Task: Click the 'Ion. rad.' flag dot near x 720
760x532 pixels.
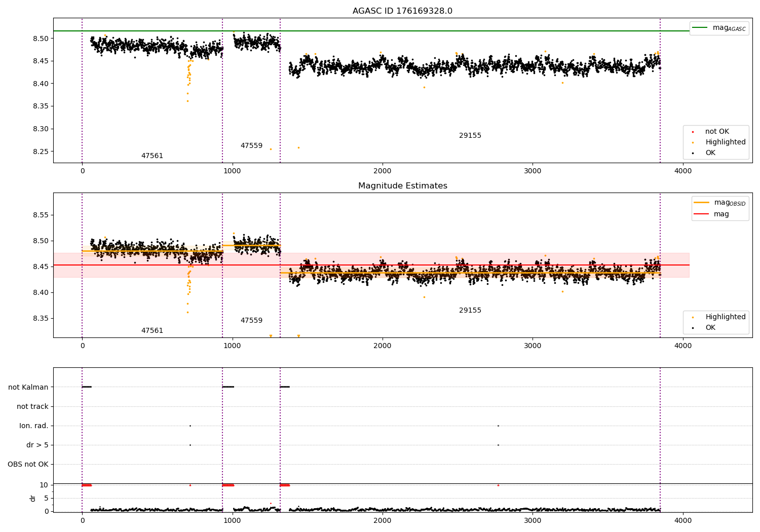Action: tap(190, 426)
